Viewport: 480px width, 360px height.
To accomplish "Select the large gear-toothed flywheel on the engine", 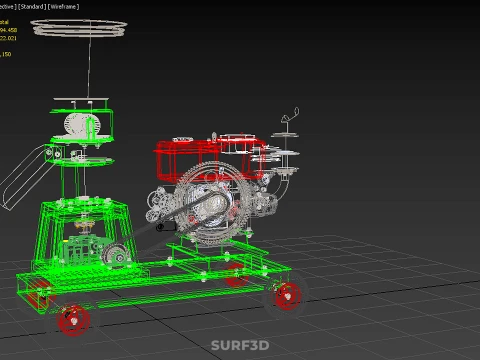I will 213,203.
